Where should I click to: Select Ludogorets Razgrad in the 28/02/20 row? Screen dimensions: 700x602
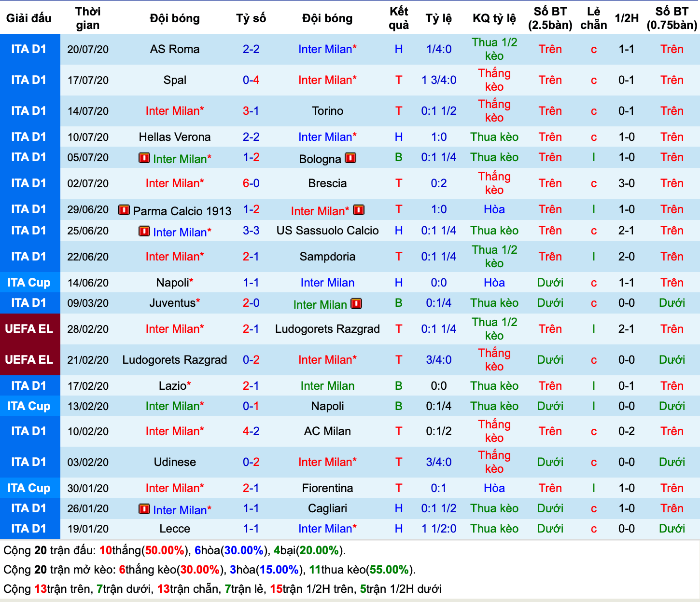click(327, 329)
